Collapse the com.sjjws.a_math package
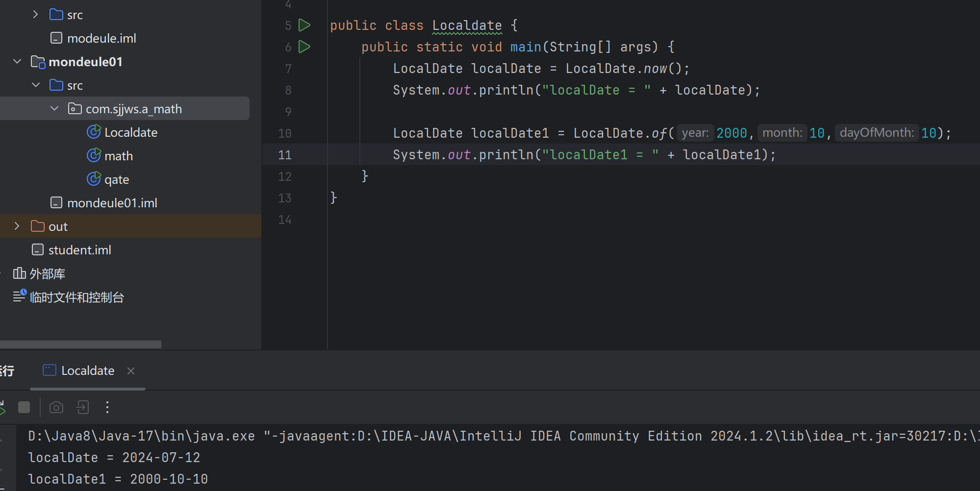 (x=54, y=108)
